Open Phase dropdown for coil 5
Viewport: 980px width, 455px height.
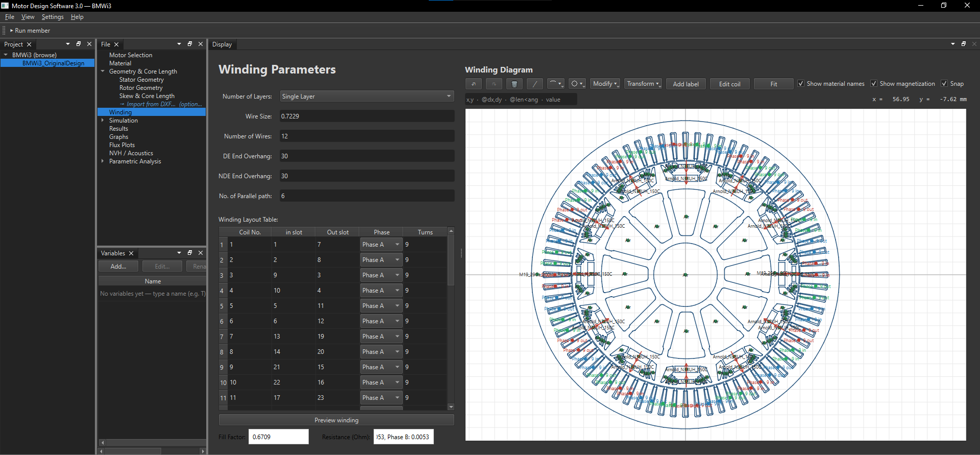[x=381, y=306]
